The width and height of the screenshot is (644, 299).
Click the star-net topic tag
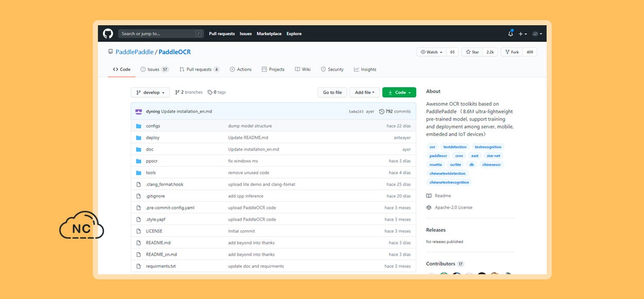494,156
